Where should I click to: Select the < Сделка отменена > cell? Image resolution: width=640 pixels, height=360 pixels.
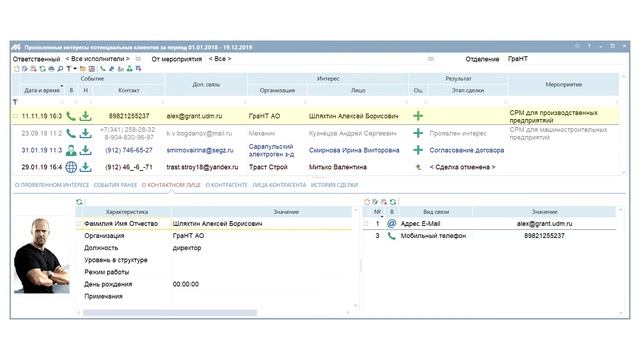point(462,167)
